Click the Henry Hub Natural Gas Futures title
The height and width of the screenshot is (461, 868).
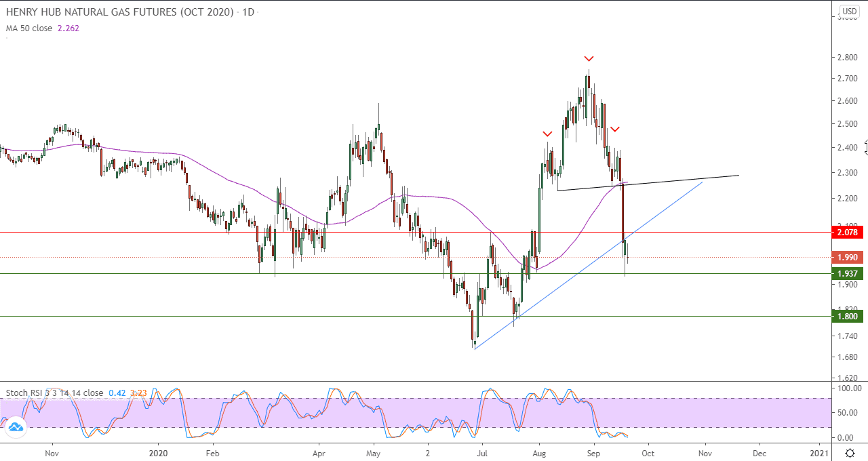tap(120, 12)
